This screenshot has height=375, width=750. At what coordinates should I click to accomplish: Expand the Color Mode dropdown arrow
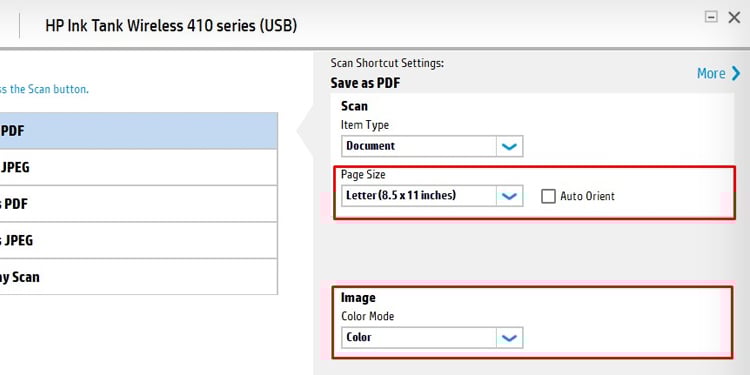[509, 338]
